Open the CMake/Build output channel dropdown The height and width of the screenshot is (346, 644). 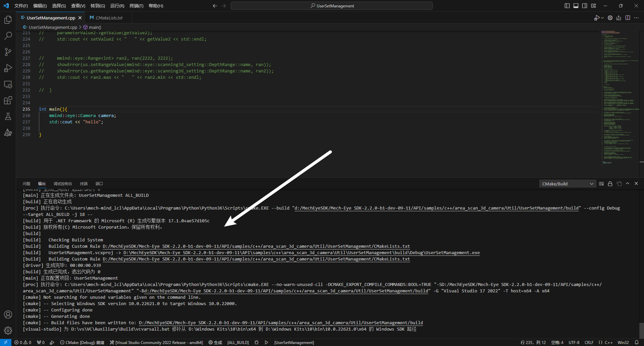pyautogui.click(x=567, y=184)
